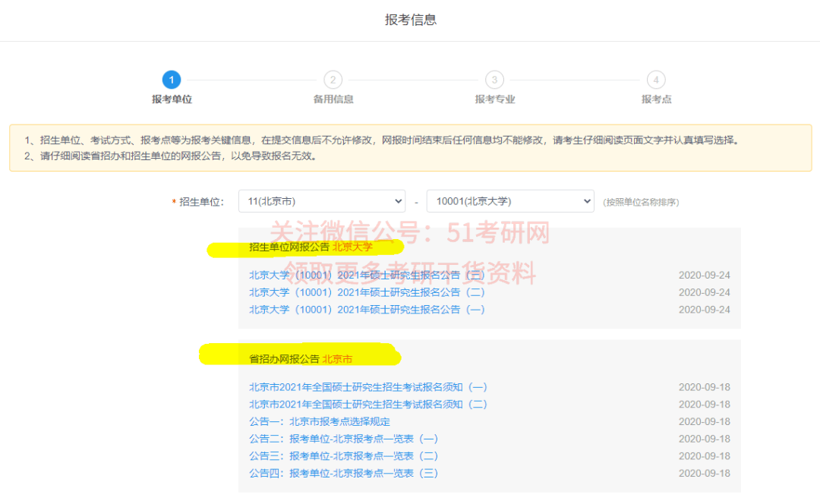
Task: Select the 报考单位 step label
Action: tap(172, 99)
